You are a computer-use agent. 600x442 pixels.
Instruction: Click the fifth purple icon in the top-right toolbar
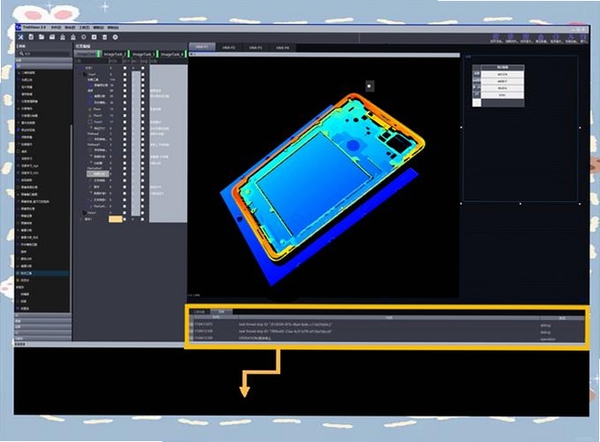click(x=556, y=37)
